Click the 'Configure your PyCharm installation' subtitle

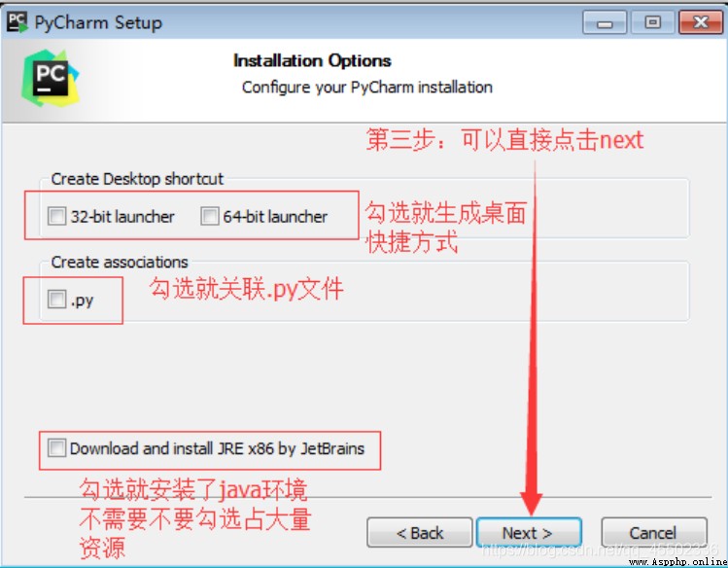pyautogui.click(x=366, y=88)
